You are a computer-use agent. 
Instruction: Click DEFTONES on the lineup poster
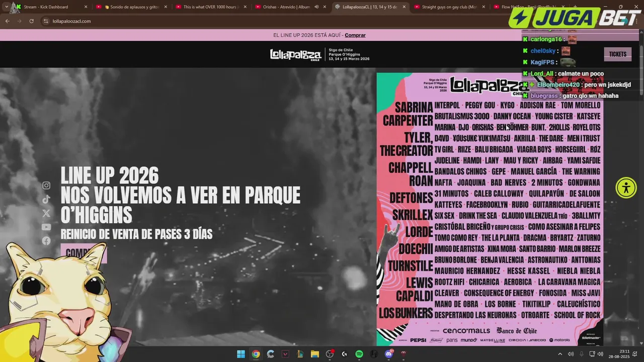[411, 198]
